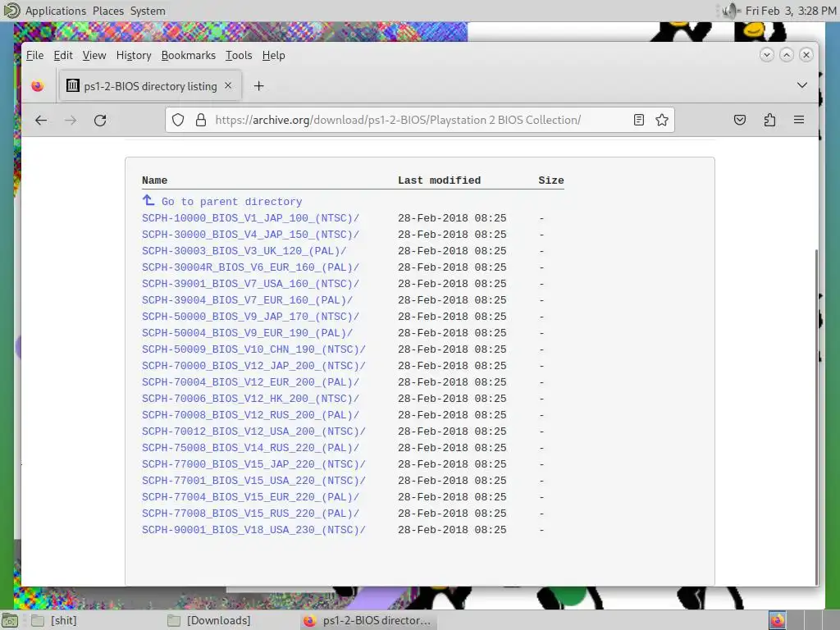Open the Help menu
Viewport: 840px width, 630px height.
[274, 55]
